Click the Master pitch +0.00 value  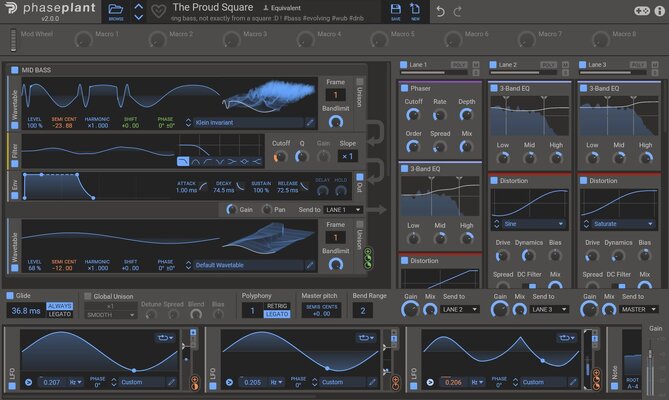(321, 313)
